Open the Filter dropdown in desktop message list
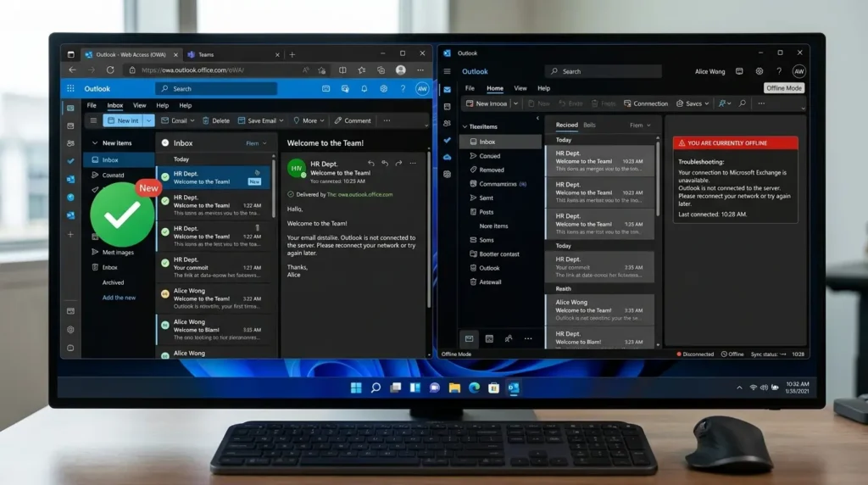Screen dimensions: 868x485 tap(640, 125)
